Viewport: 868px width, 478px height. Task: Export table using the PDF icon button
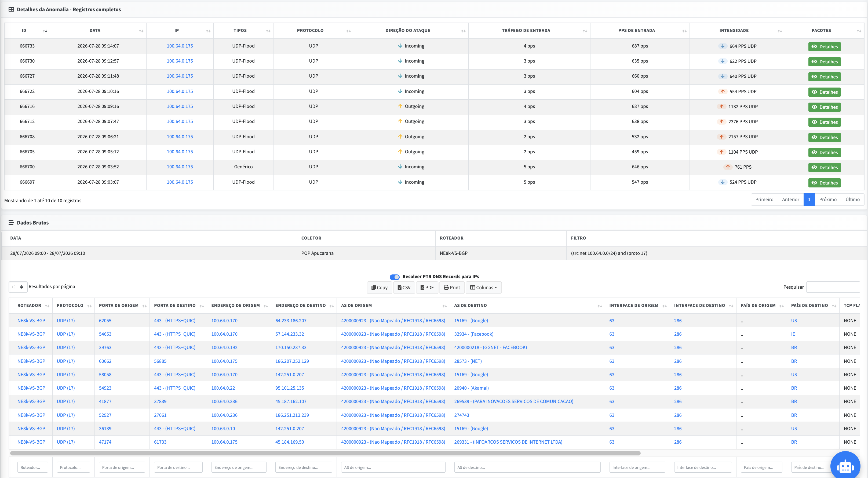tap(427, 288)
